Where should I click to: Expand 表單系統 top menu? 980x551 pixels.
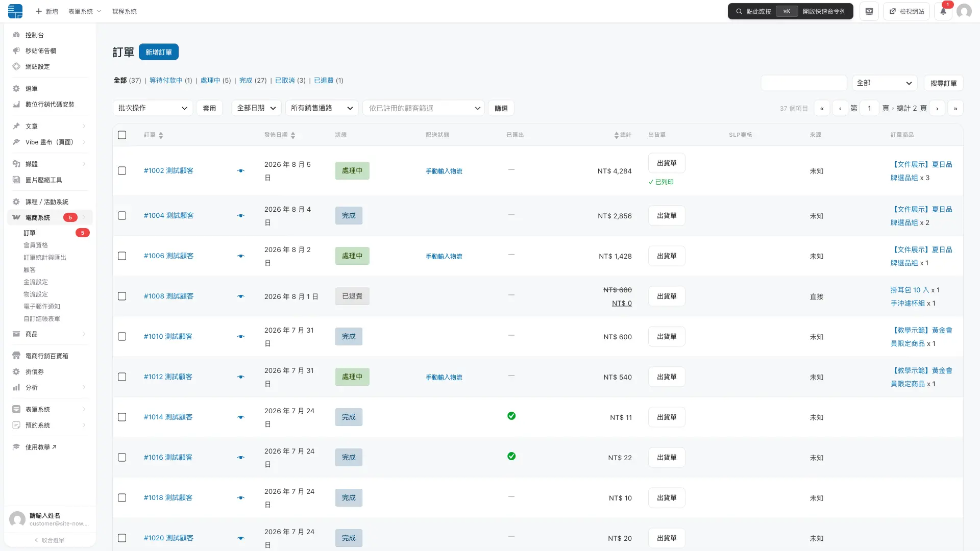(85, 11)
